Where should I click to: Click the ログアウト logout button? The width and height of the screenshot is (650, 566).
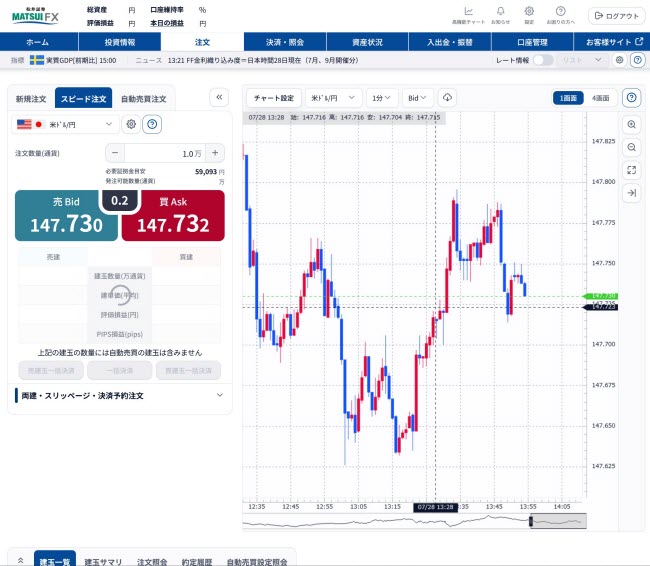(616, 16)
